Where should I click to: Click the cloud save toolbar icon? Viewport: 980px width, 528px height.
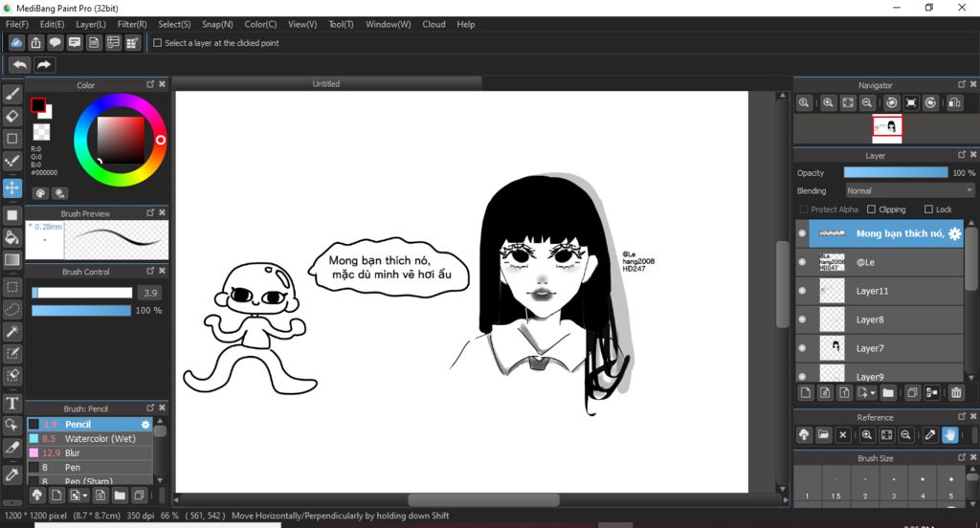(16, 42)
